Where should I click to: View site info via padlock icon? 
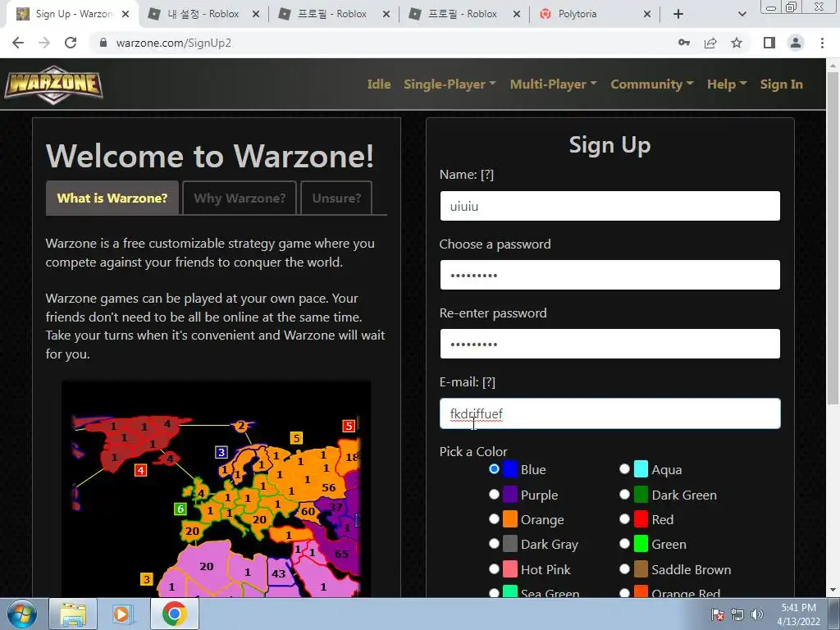pos(103,43)
